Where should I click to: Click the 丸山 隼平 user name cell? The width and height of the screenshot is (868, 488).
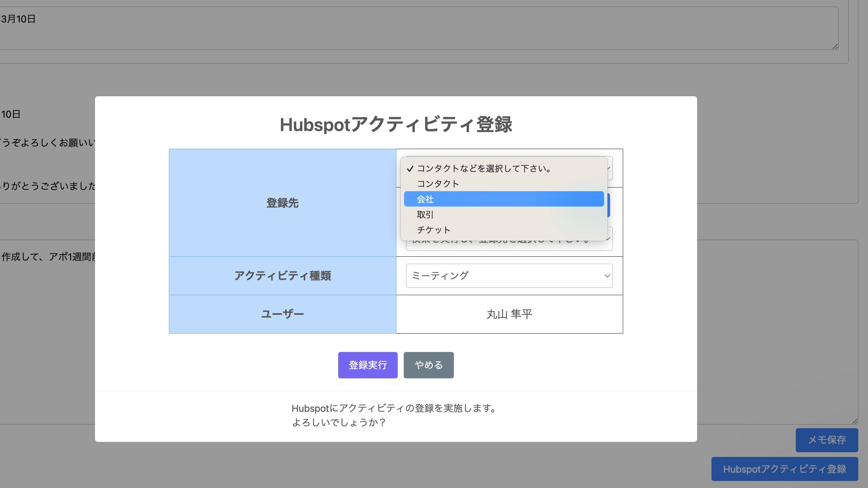(509, 314)
